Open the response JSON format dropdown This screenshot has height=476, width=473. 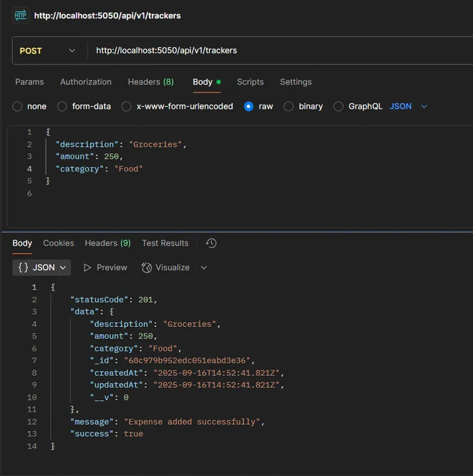(42, 267)
